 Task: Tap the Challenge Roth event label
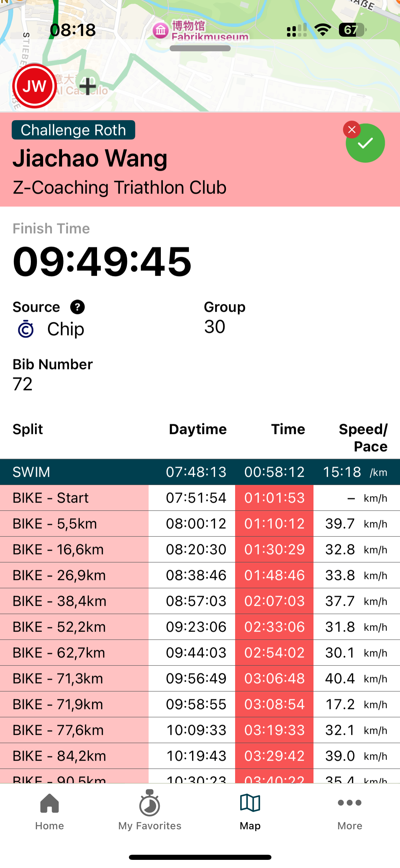[73, 130]
